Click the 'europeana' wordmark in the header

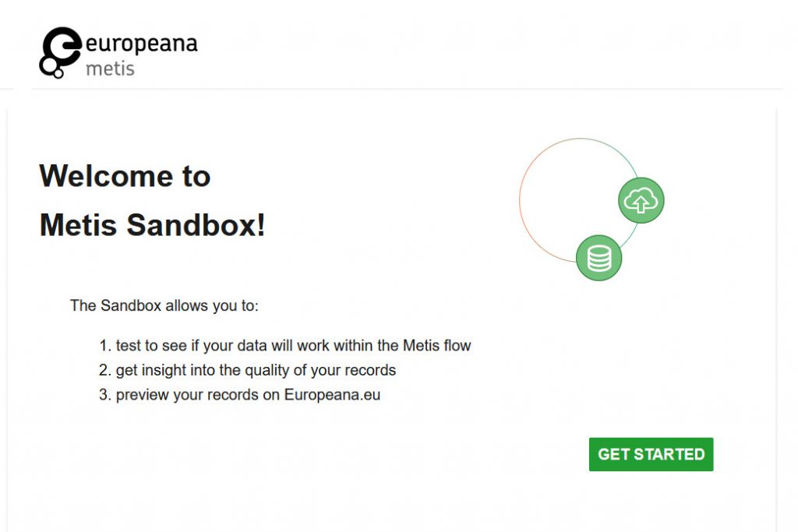142,44
